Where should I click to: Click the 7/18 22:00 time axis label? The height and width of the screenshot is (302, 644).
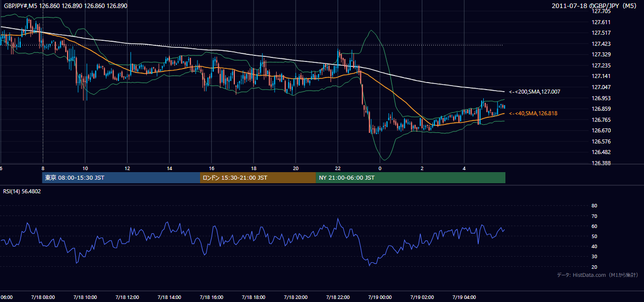338,297
